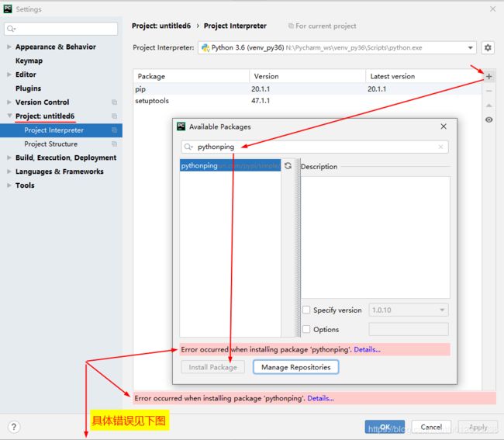Select Version Control label
Screen dimensions: 504x440
click(x=42, y=102)
